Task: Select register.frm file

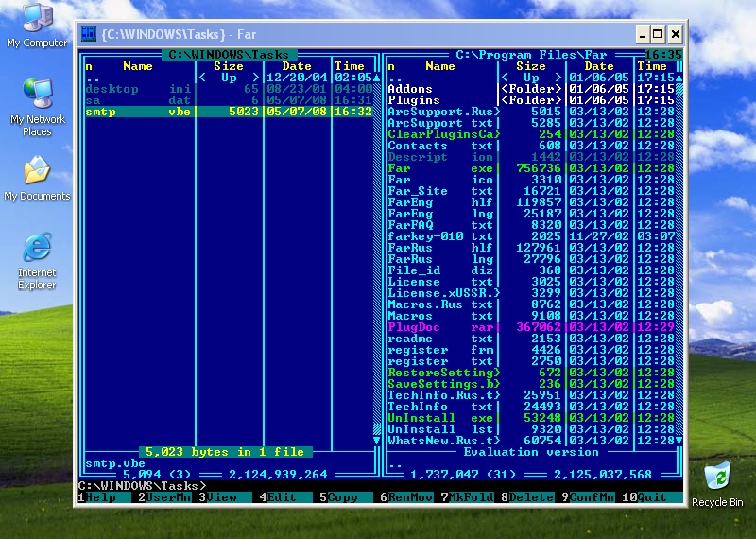Action: pyautogui.click(x=531, y=350)
